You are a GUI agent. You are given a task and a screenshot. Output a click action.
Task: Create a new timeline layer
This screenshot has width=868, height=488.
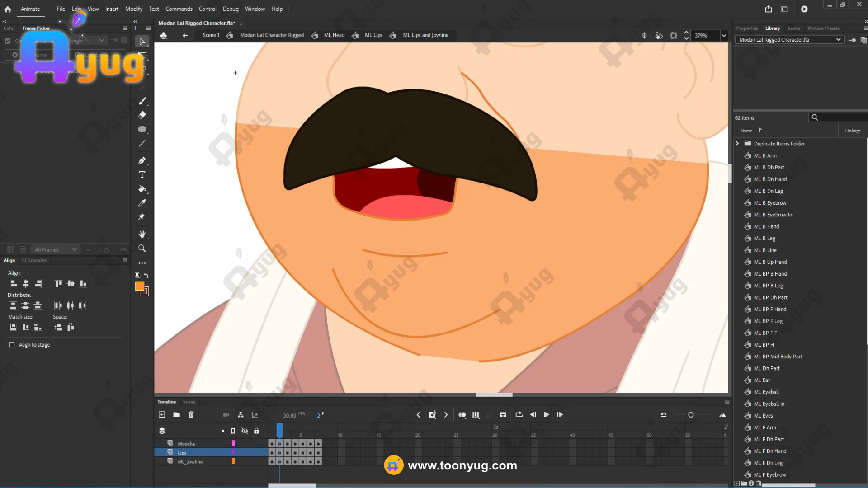(162, 414)
